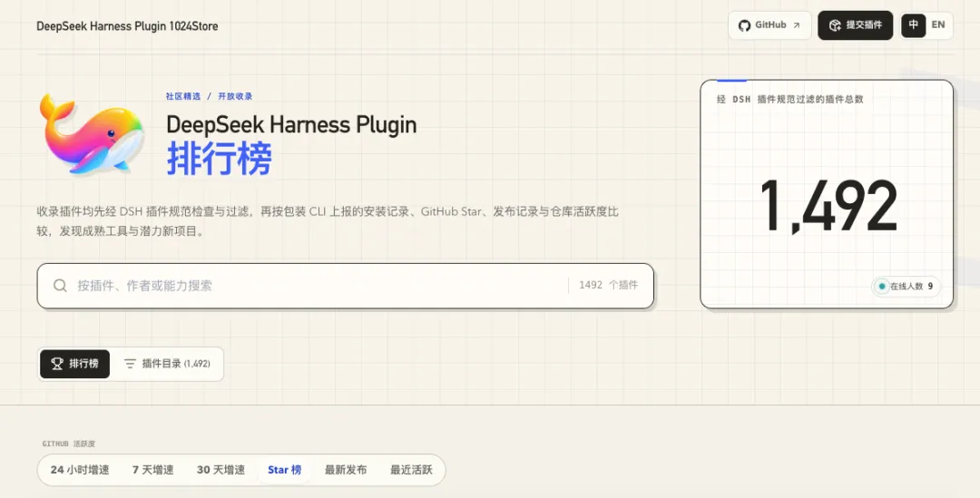Click the 提交插件 button
Viewport: 980px width, 498px height.
coord(855,25)
